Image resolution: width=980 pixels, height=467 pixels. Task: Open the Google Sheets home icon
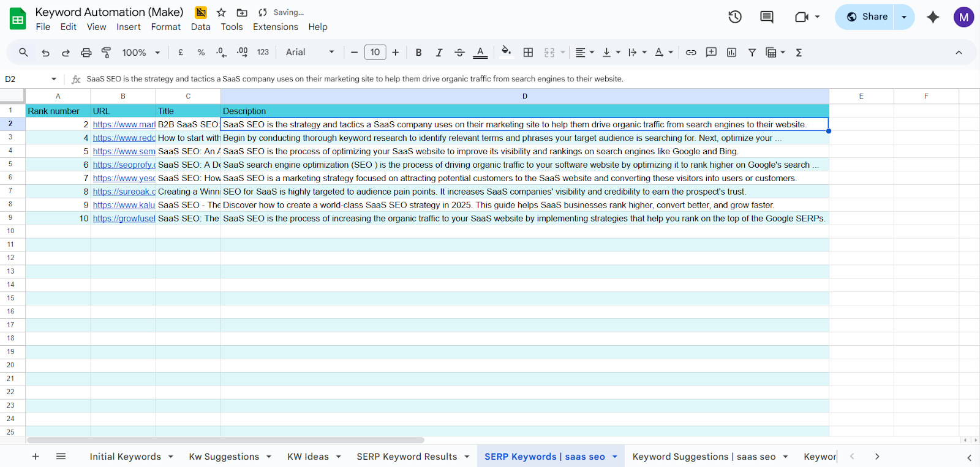[18, 19]
